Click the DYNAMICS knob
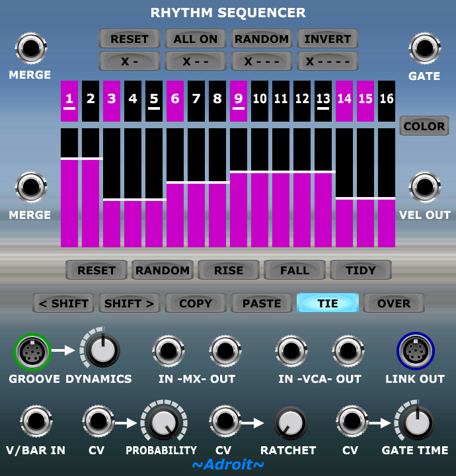 point(103,350)
